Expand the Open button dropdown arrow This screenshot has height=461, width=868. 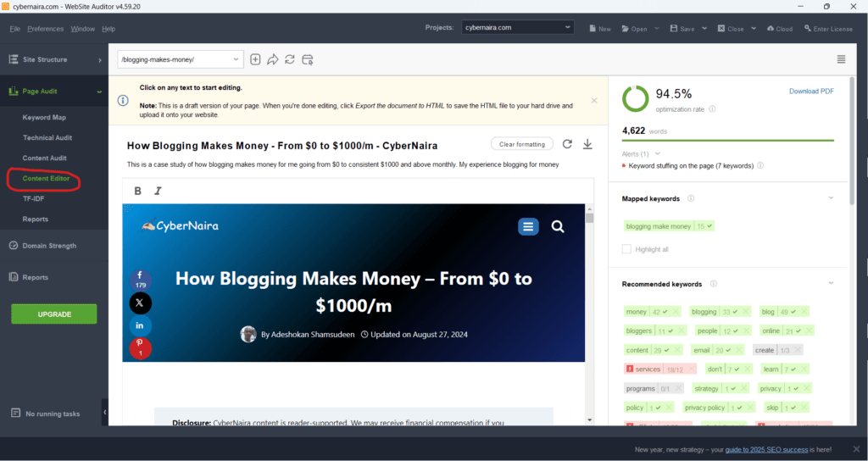pos(657,28)
